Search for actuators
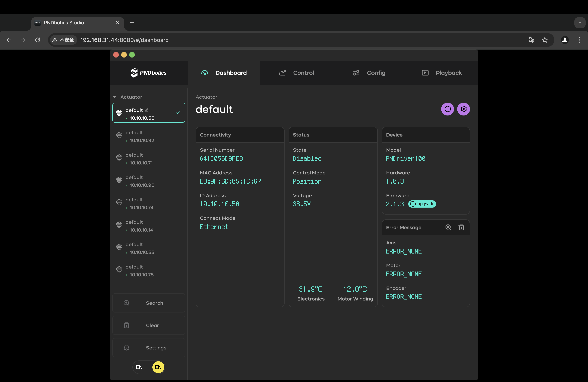Viewport: 588px width, 382px height. pos(149,303)
